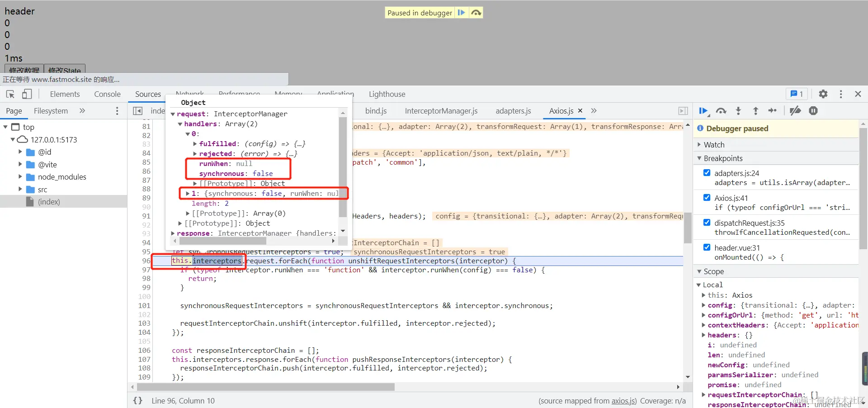
Task: Collapse the top frame tree node
Action: [x=5, y=127]
